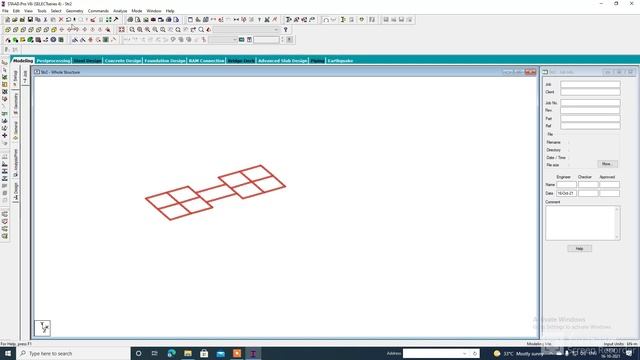Open the wide view selection dropdown
Screen dimensions: 640x360
point(246,30)
